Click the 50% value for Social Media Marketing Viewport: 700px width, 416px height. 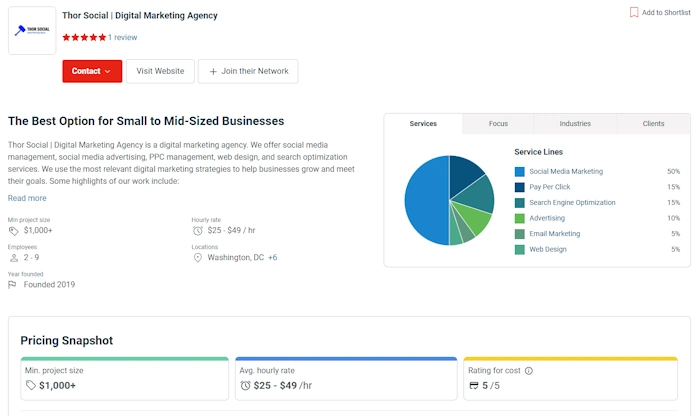tap(673, 171)
